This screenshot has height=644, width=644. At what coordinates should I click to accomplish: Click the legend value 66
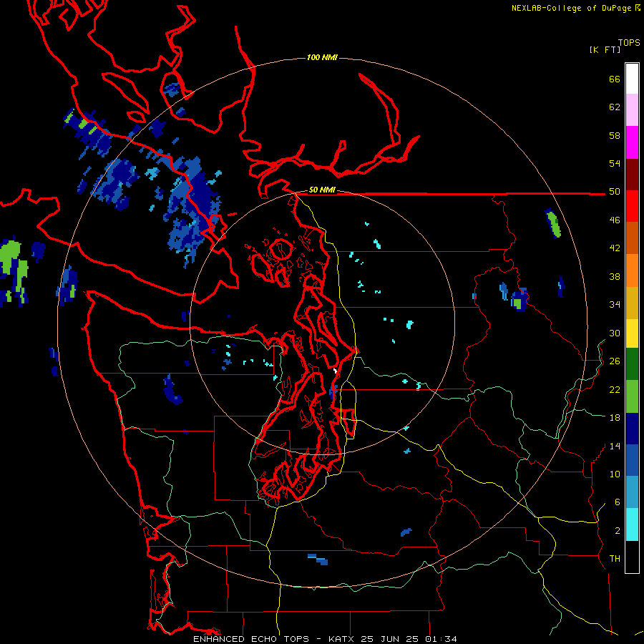[615, 79]
